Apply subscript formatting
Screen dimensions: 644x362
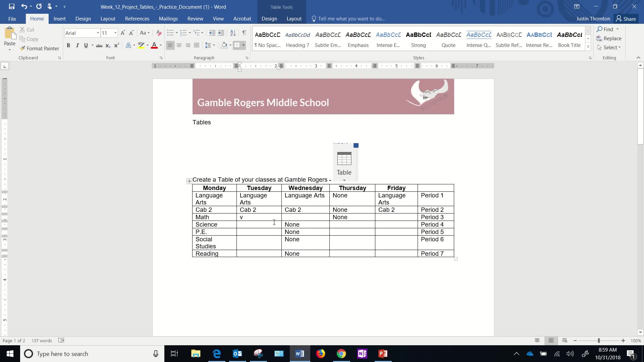tap(108, 46)
